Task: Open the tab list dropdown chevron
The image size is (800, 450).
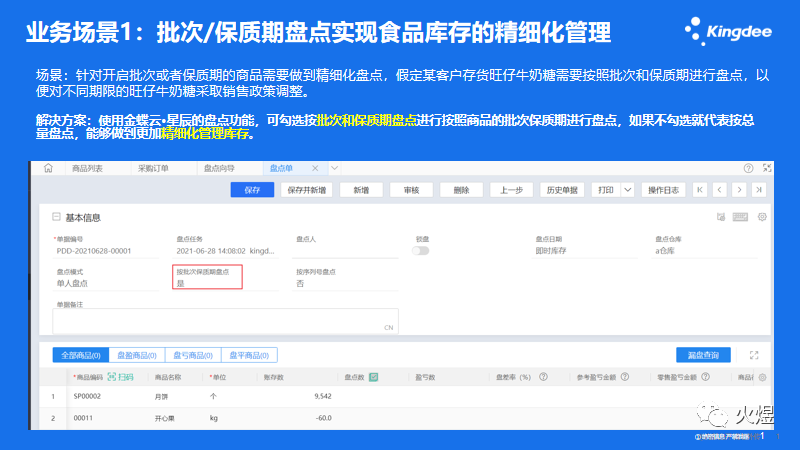Action: coord(334,168)
